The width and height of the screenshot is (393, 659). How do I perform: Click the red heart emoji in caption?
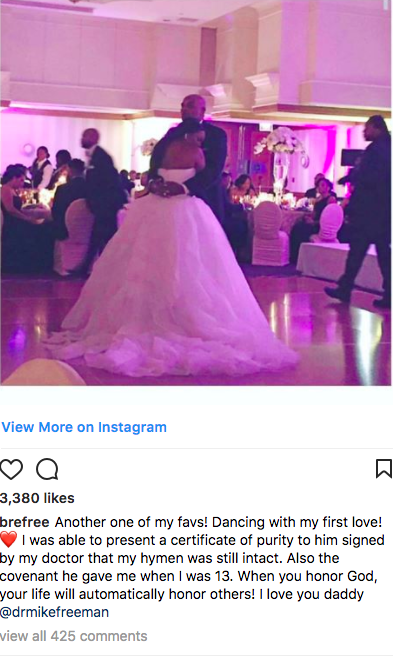click(x=8, y=540)
